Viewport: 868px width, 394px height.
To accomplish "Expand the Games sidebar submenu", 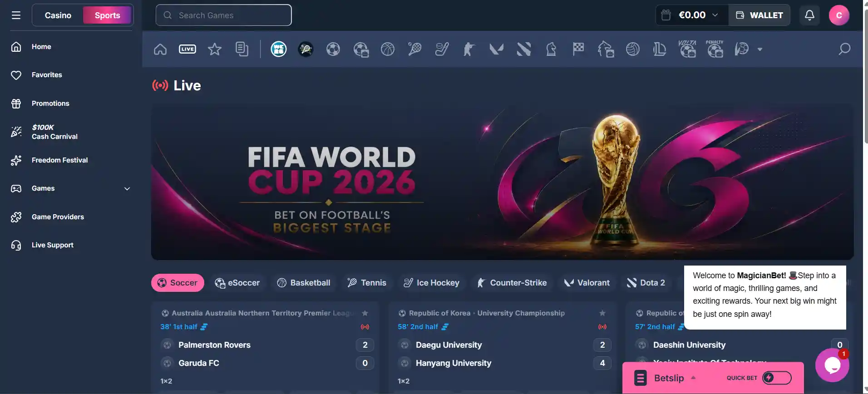I will click(x=127, y=189).
